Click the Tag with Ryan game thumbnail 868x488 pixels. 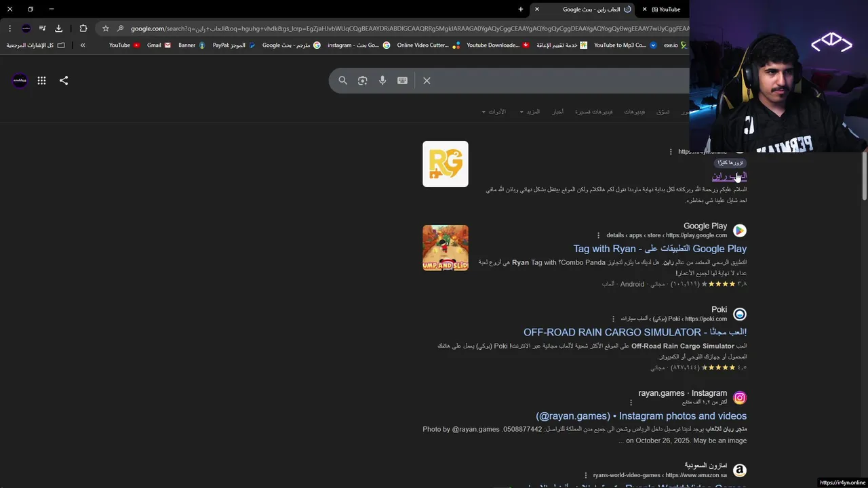(446, 248)
